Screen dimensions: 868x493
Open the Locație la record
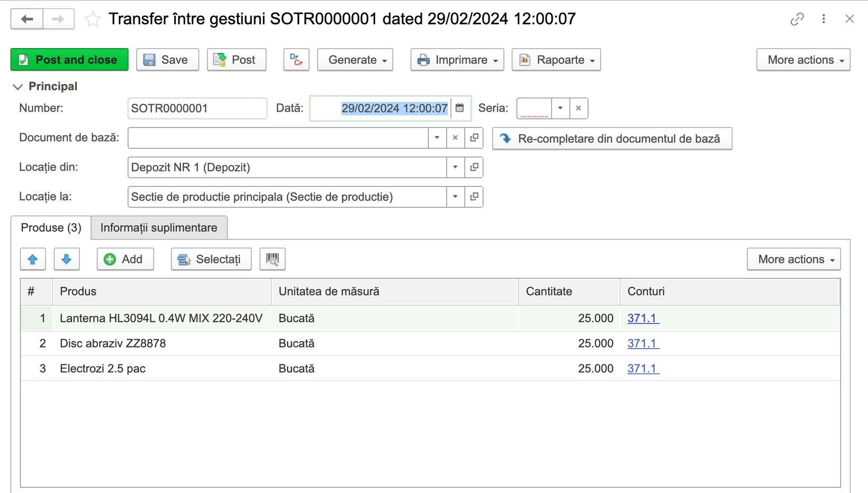point(474,197)
